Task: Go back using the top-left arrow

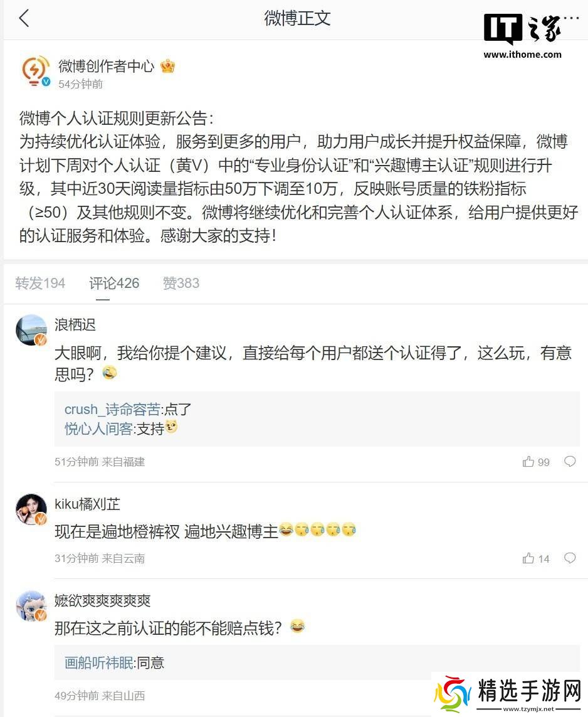Action: (x=24, y=18)
